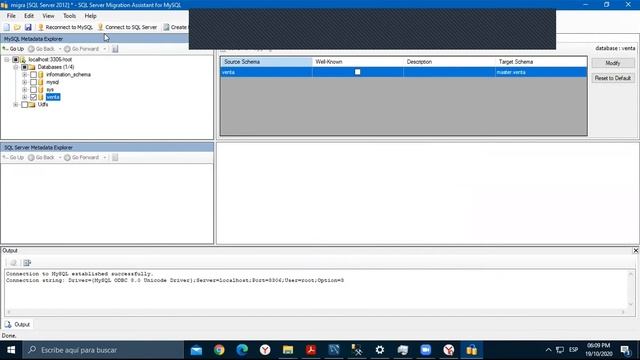This screenshot has height=360, width=640.
Task: Select the master.venta target schema cell
Action: pos(541,72)
